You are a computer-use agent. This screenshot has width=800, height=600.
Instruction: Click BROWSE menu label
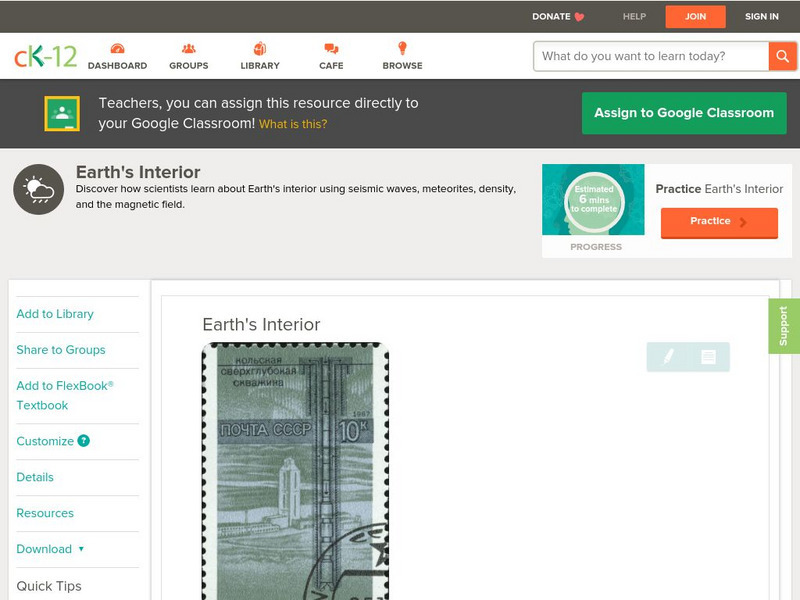[x=403, y=65]
